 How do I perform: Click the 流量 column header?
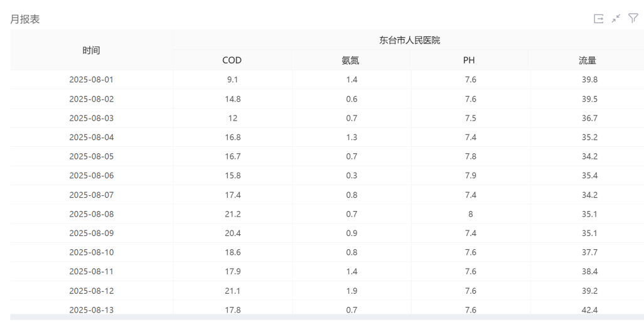(x=587, y=61)
